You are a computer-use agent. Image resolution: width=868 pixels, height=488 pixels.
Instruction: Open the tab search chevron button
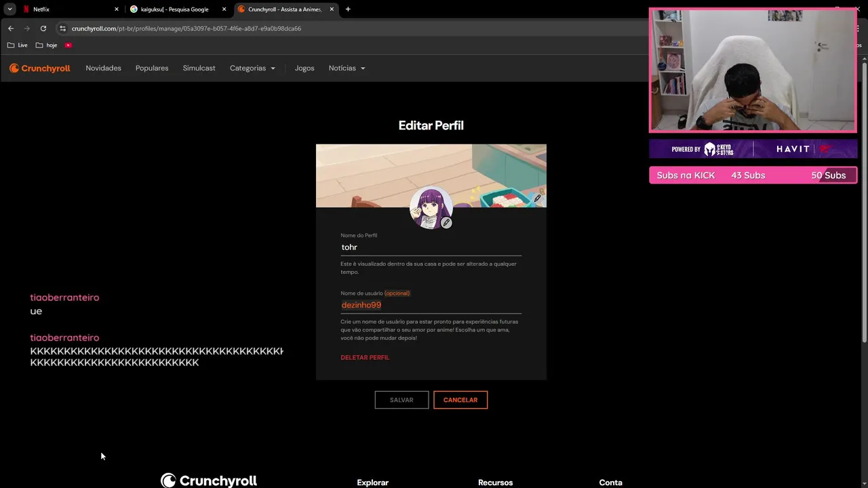(9, 9)
